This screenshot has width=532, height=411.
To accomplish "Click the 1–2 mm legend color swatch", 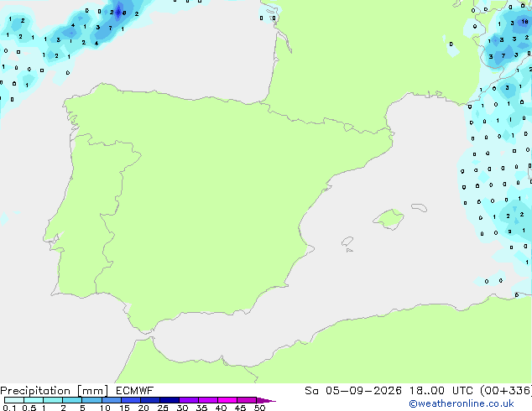I will [x=53, y=400].
